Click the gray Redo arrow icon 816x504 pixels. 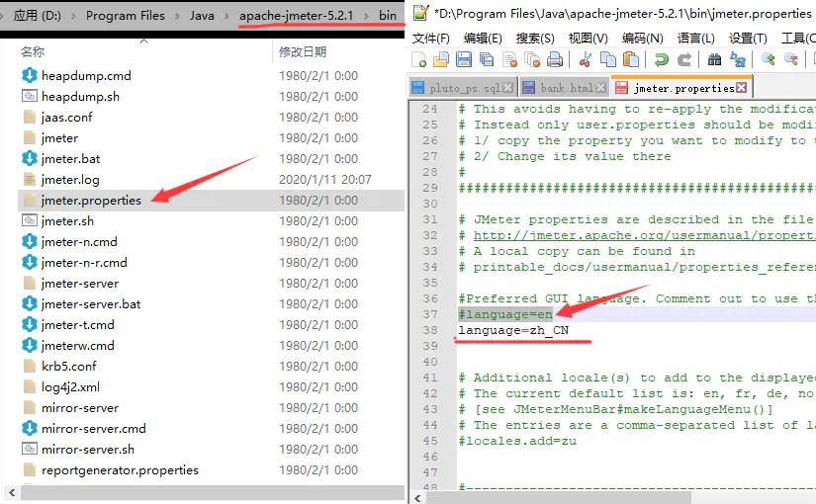pyautogui.click(x=683, y=60)
